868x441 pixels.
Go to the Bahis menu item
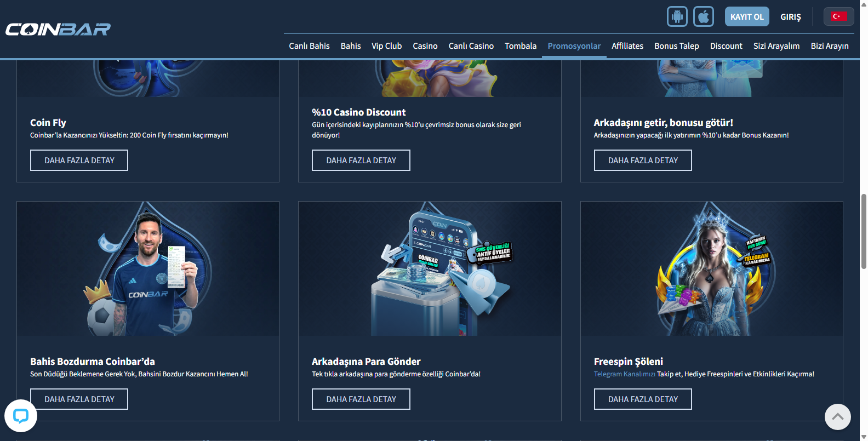[351, 46]
